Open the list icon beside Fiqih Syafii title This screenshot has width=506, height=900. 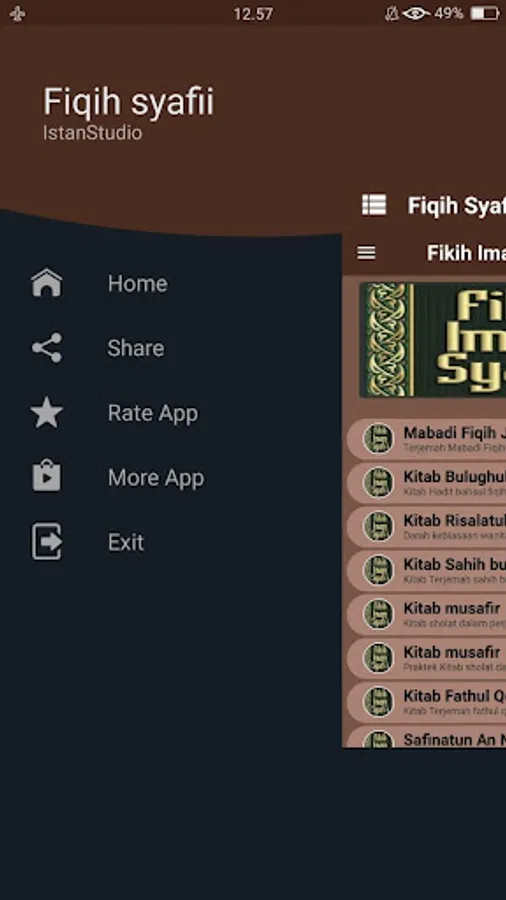pos(374,204)
